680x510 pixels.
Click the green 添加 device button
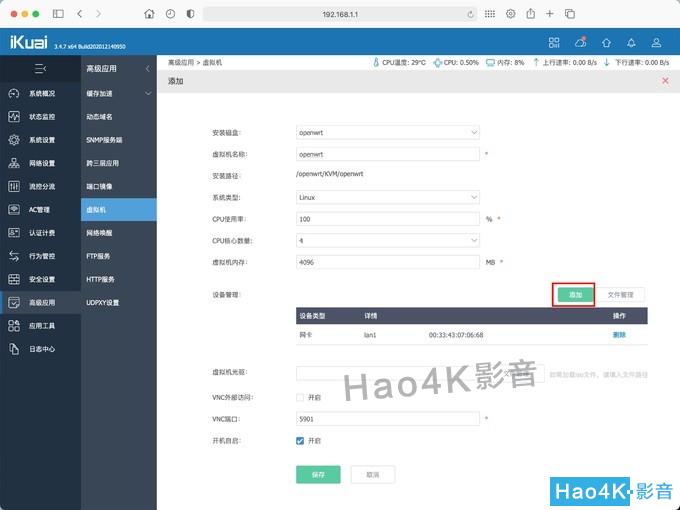(575, 294)
